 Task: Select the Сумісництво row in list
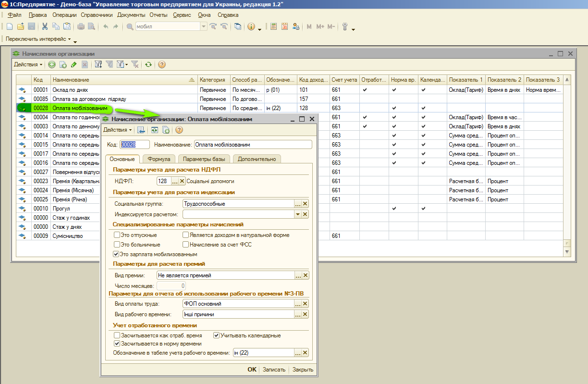[290, 236]
